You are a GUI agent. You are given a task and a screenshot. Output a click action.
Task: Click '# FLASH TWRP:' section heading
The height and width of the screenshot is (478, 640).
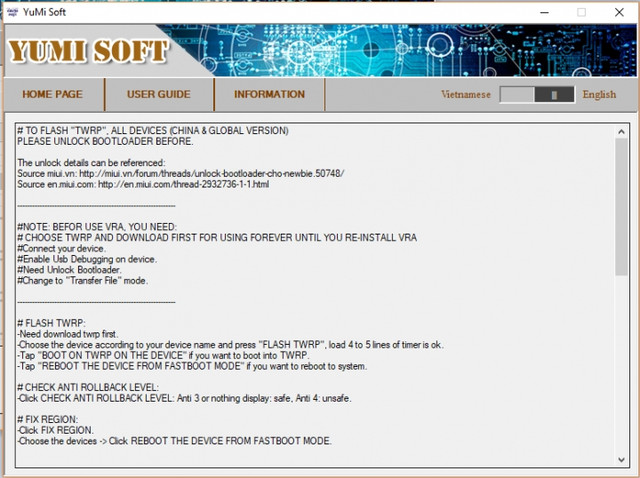[51, 323]
